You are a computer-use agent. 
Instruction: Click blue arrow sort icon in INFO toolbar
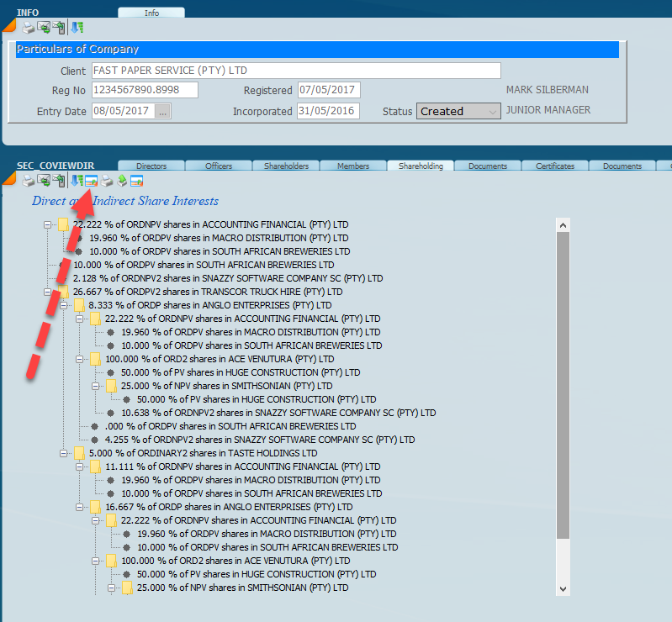click(x=77, y=28)
